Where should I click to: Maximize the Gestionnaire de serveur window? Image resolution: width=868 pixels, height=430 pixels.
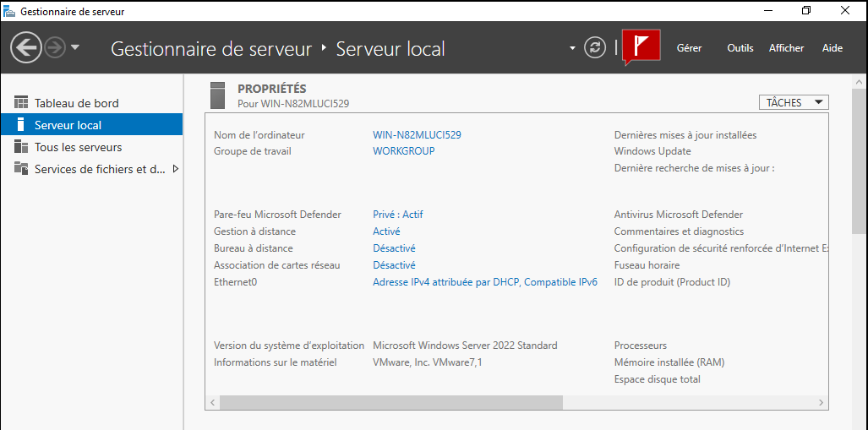tap(806, 10)
